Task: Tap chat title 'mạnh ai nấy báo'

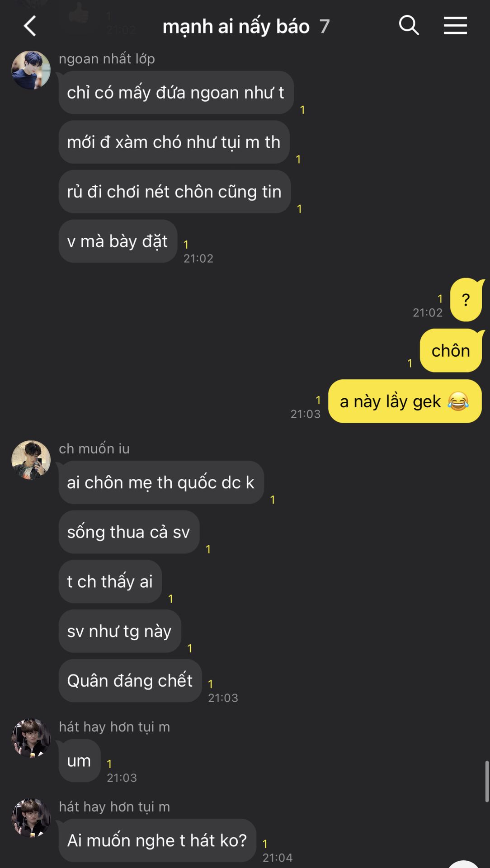Action: 236,27
